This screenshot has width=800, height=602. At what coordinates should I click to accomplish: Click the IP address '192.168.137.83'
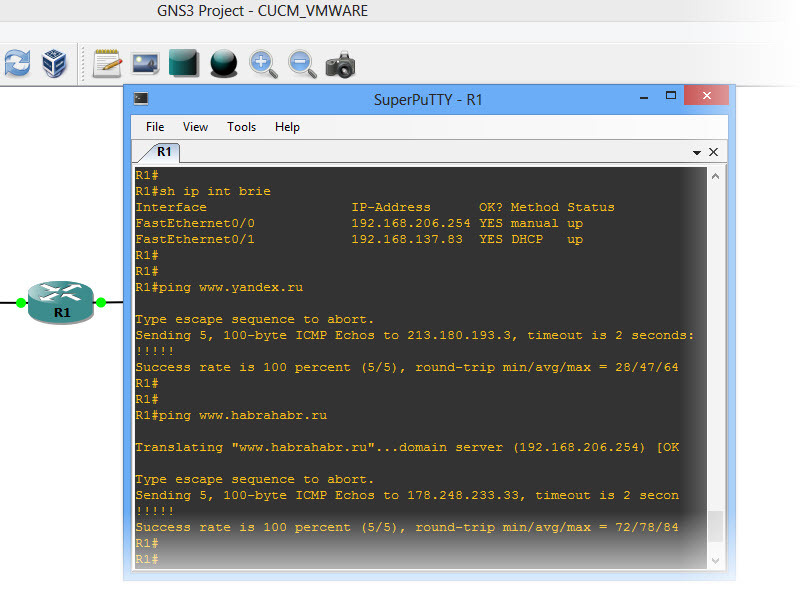(407, 239)
